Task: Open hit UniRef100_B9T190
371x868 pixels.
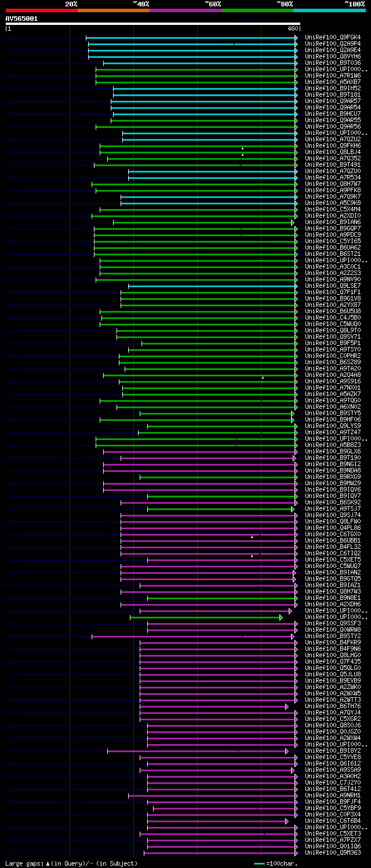Action: coord(333,458)
